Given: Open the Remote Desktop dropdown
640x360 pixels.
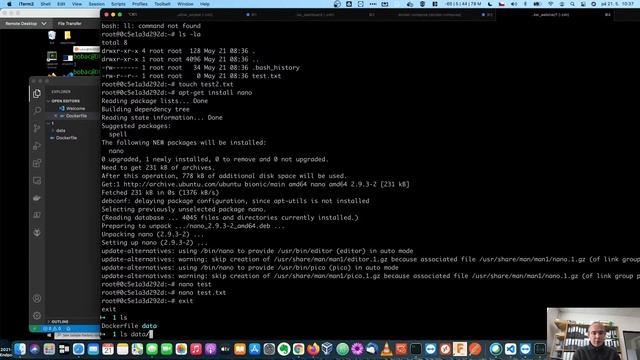Looking at the screenshot, I should pos(26,24).
